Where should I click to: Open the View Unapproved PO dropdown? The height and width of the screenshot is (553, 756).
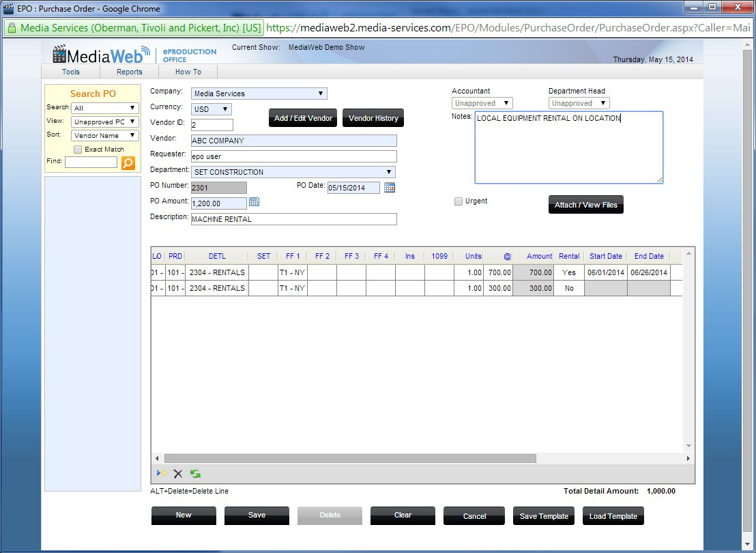[104, 122]
